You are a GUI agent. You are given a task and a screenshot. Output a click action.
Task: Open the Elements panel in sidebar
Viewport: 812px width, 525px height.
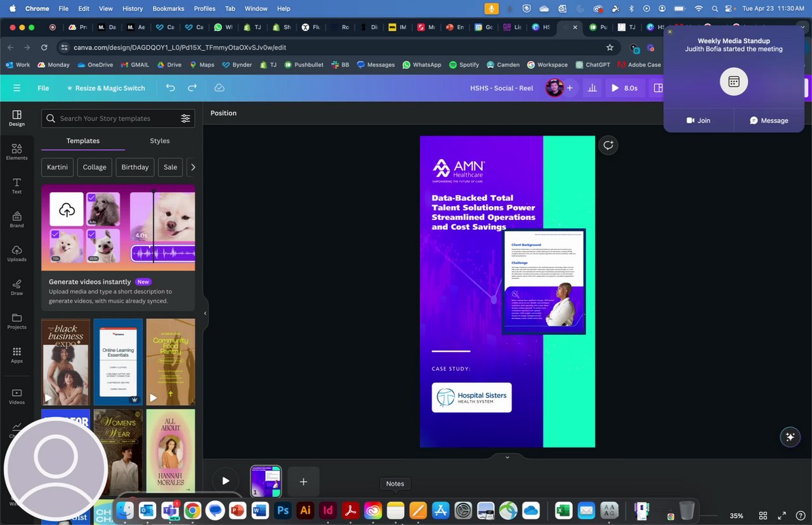pos(16,152)
